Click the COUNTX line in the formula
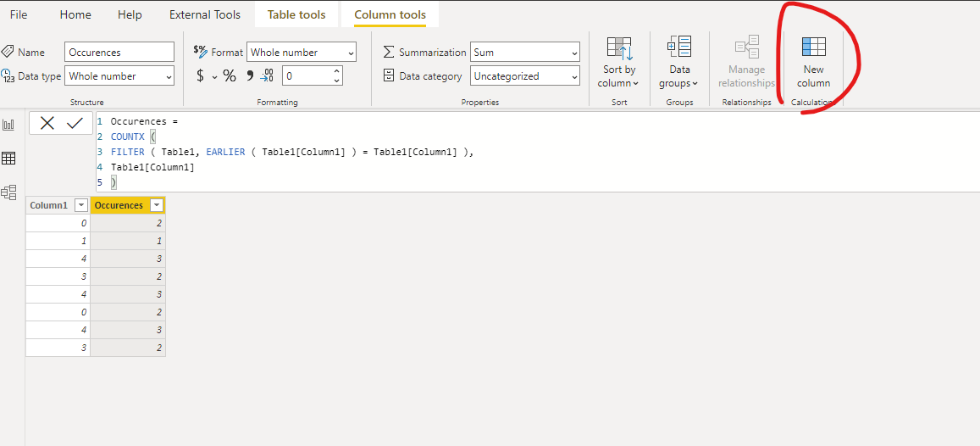The image size is (980, 446). 132,137
